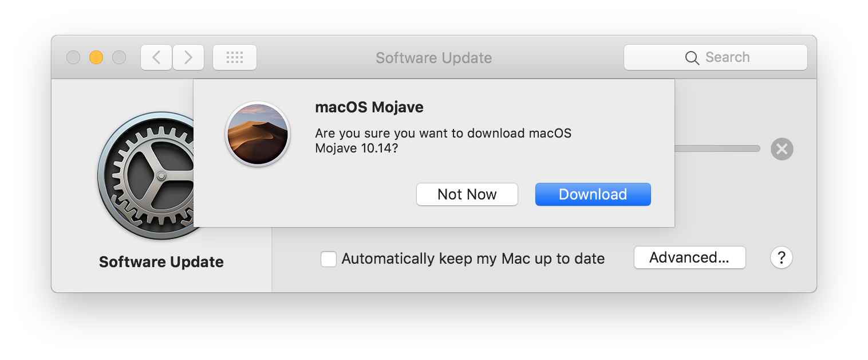Go back with the left chevron button

(x=156, y=57)
